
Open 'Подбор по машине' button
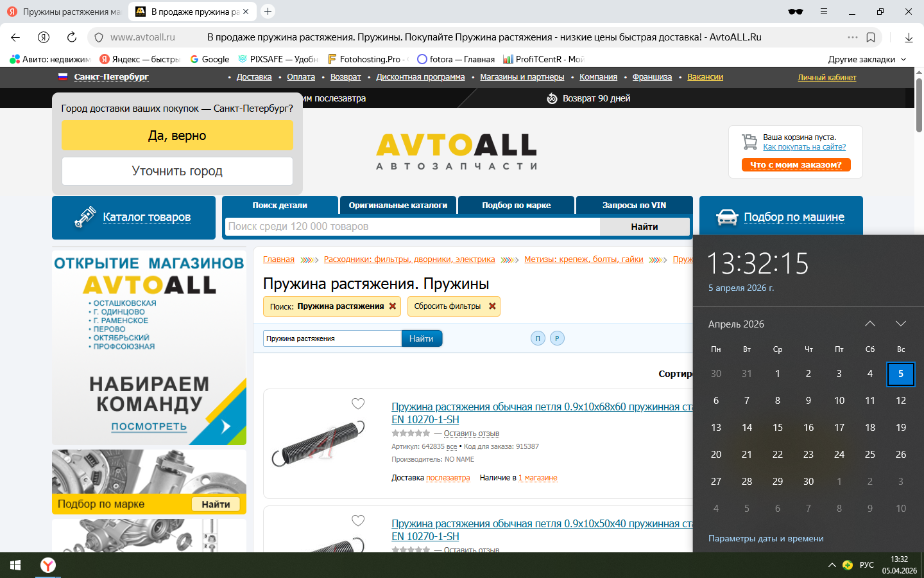pyautogui.click(x=781, y=217)
